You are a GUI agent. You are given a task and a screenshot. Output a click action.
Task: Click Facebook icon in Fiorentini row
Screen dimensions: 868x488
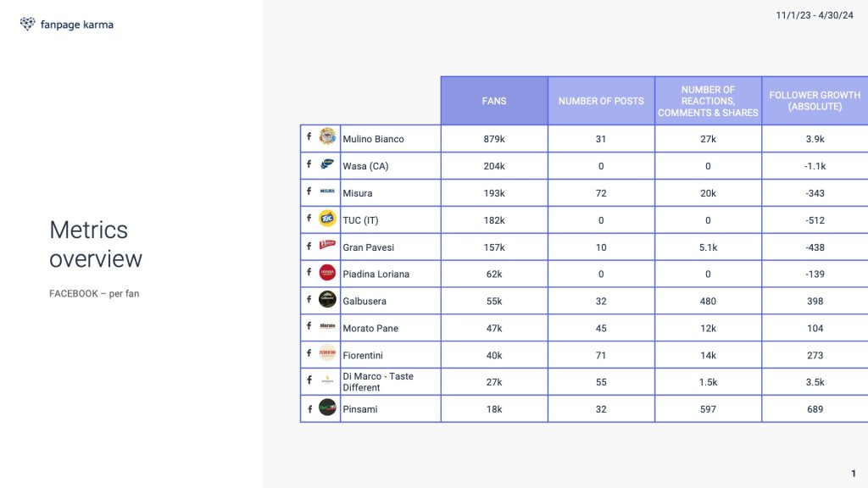coord(309,353)
